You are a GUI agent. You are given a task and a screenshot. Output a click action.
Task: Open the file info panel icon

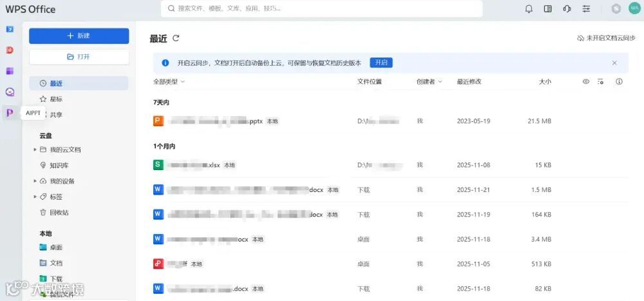click(x=620, y=81)
